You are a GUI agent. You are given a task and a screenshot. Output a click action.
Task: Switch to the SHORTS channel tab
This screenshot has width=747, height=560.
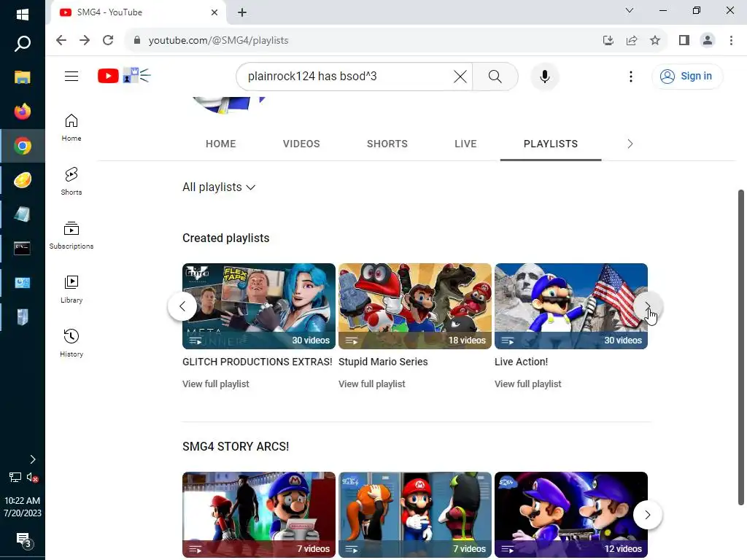click(x=387, y=144)
